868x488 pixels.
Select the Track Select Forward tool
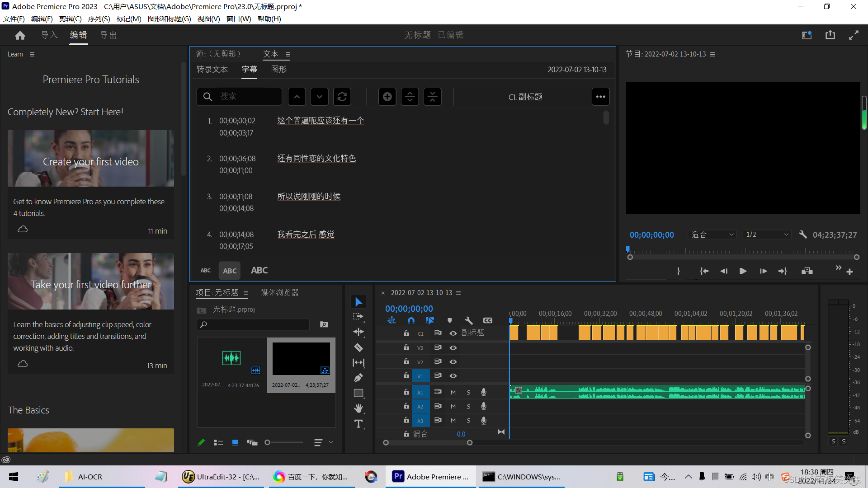(359, 317)
